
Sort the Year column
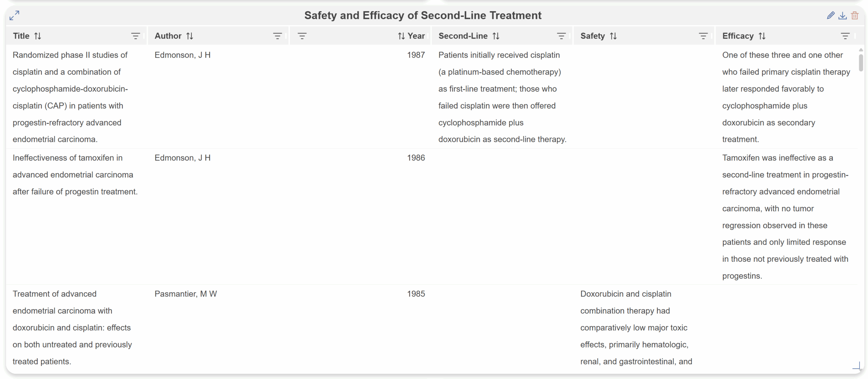click(401, 36)
